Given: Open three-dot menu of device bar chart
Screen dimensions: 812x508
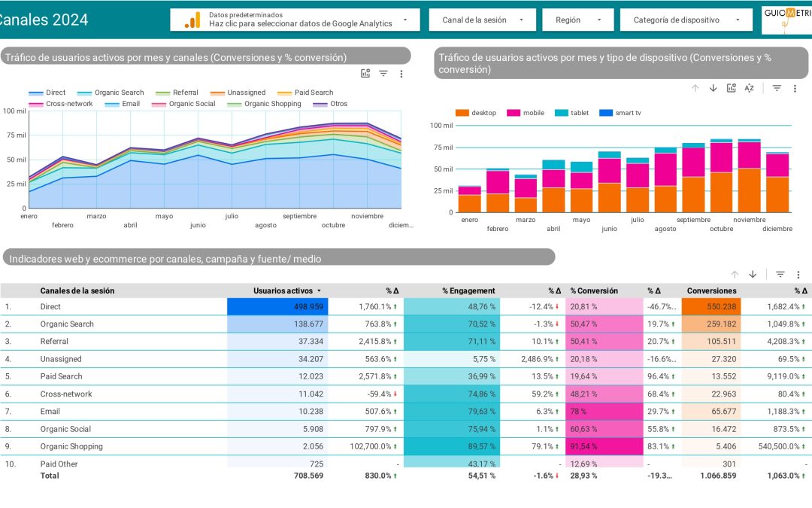Looking at the screenshot, I should click(795, 88).
